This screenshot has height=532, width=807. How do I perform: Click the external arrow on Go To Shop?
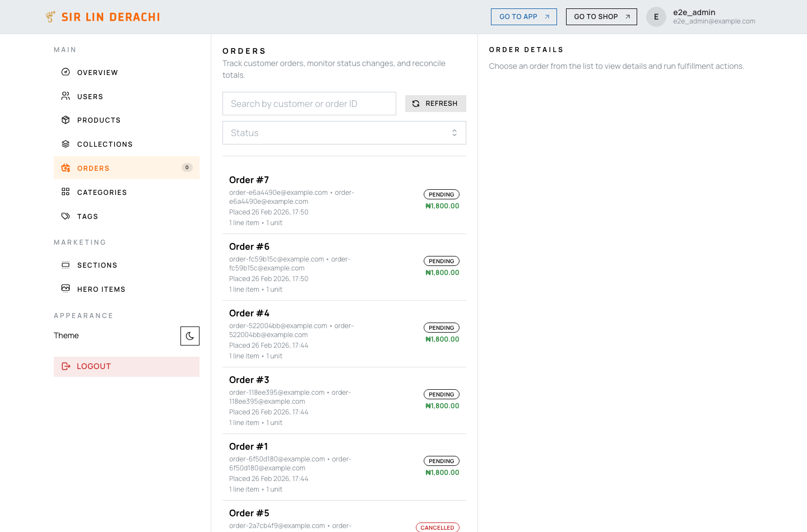pyautogui.click(x=628, y=17)
